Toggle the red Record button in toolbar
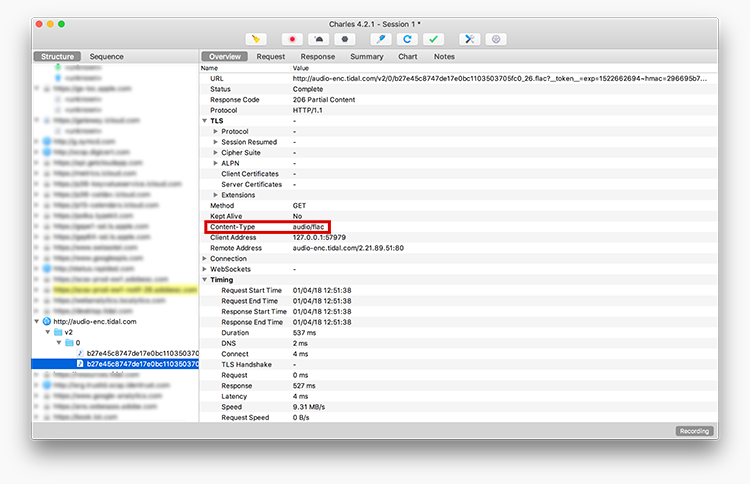Screen dimensions: 750x484 pos(292,39)
